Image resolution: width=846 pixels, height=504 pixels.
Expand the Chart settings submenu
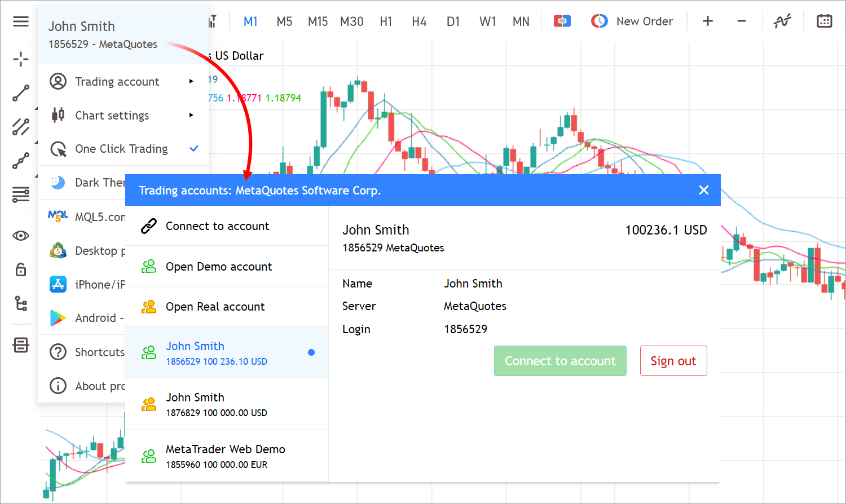click(112, 115)
